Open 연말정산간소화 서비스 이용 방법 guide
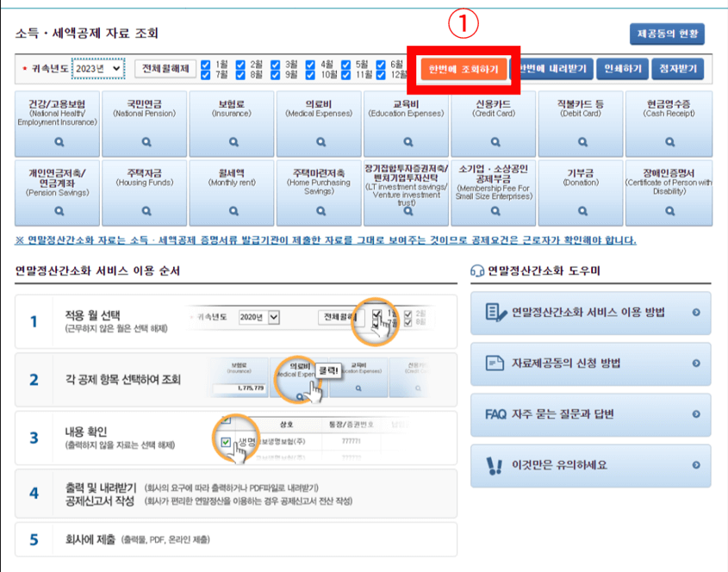728x572 pixels. coord(589,314)
